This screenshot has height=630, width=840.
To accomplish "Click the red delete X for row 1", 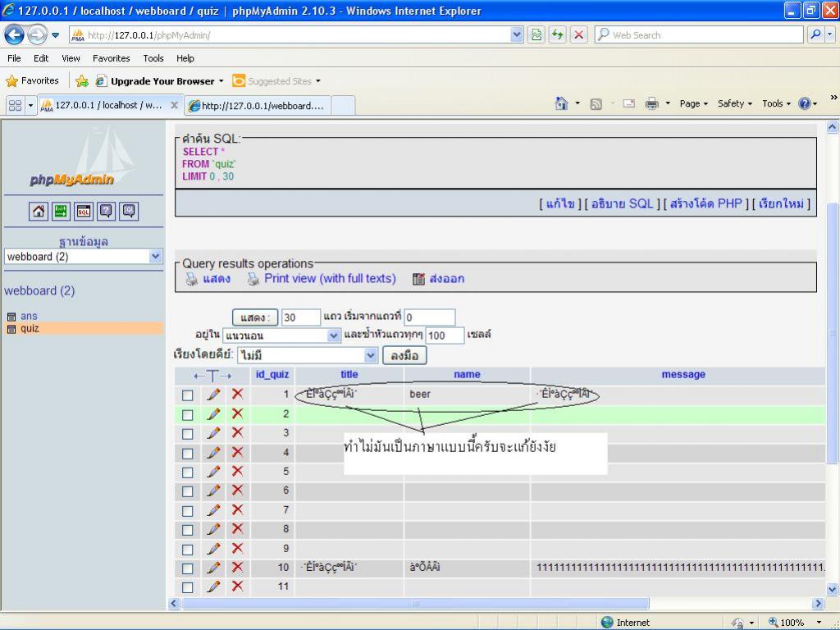I will (237, 395).
